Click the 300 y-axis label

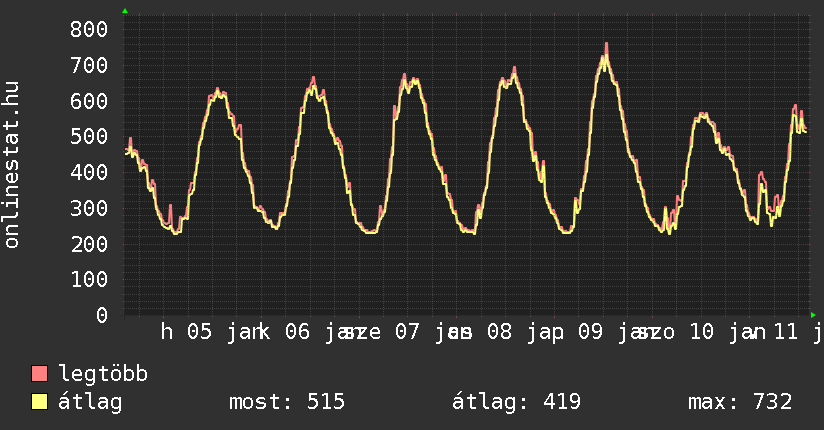coord(88,208)
